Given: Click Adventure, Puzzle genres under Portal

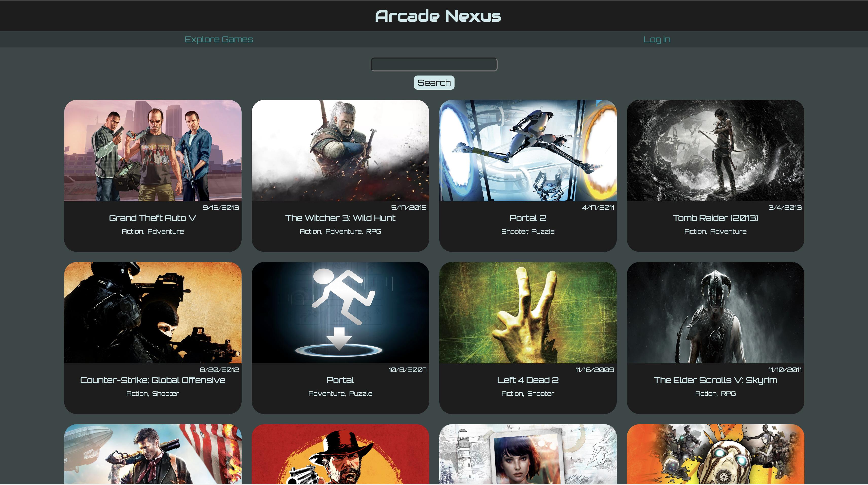Looking at the screenshot, I should pyautogui.click(x=340, y=393).
